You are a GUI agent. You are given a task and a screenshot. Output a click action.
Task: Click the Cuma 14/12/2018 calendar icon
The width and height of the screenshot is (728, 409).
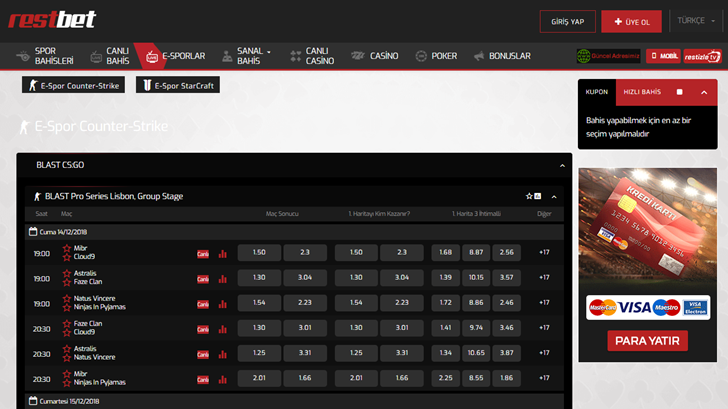[x=33, y=231]
